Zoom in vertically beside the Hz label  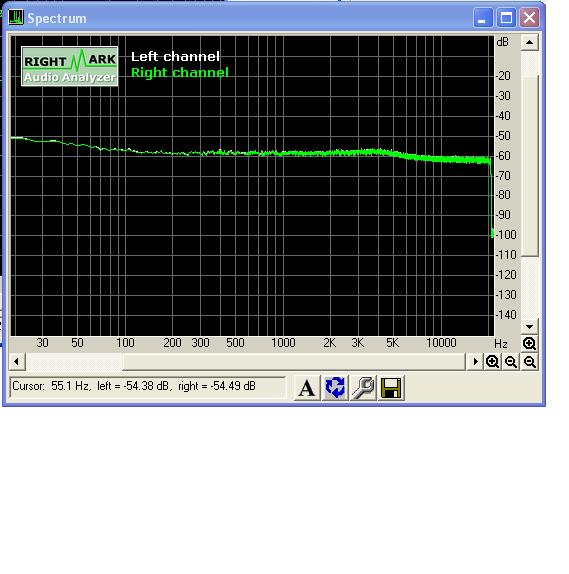(529, 343)
